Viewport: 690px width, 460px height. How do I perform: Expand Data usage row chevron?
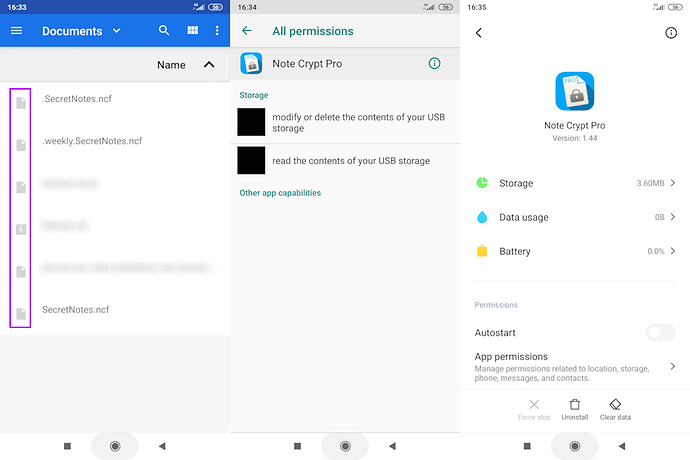[673, 217]
